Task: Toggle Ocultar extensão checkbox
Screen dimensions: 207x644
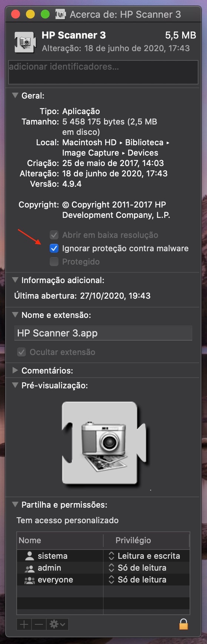Action: [21, 352]
